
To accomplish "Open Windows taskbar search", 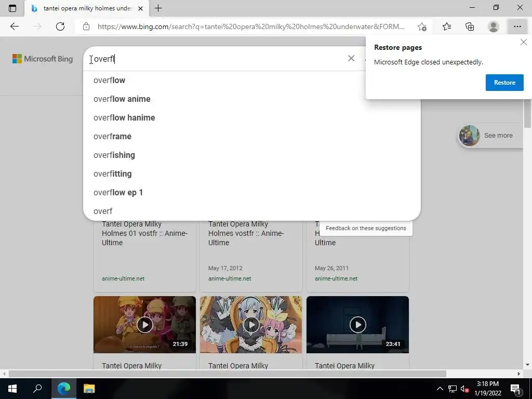I will [37, 389].
